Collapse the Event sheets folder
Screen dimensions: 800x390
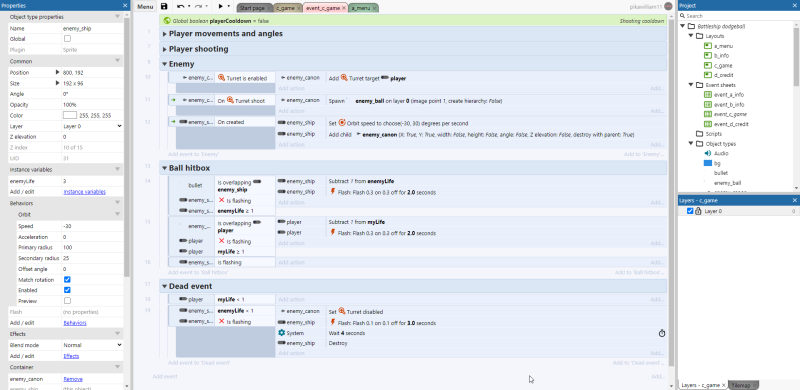coord(691,85)
